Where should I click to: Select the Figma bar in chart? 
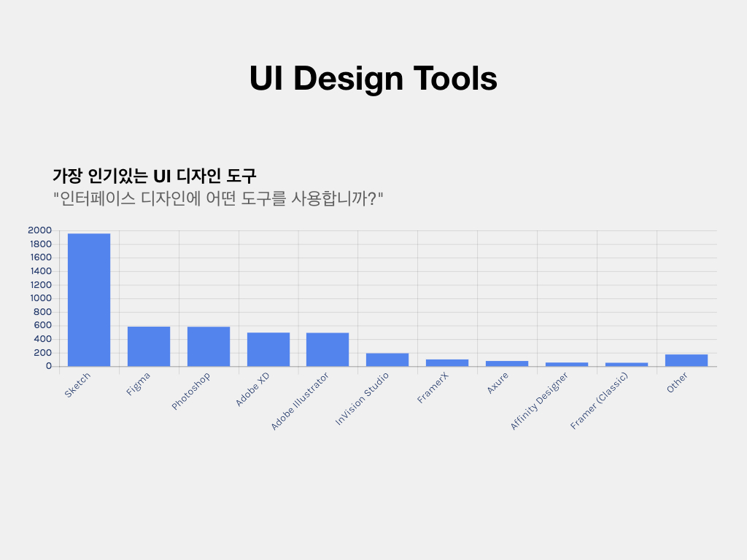pyautogui.click(x=149, y=346)
